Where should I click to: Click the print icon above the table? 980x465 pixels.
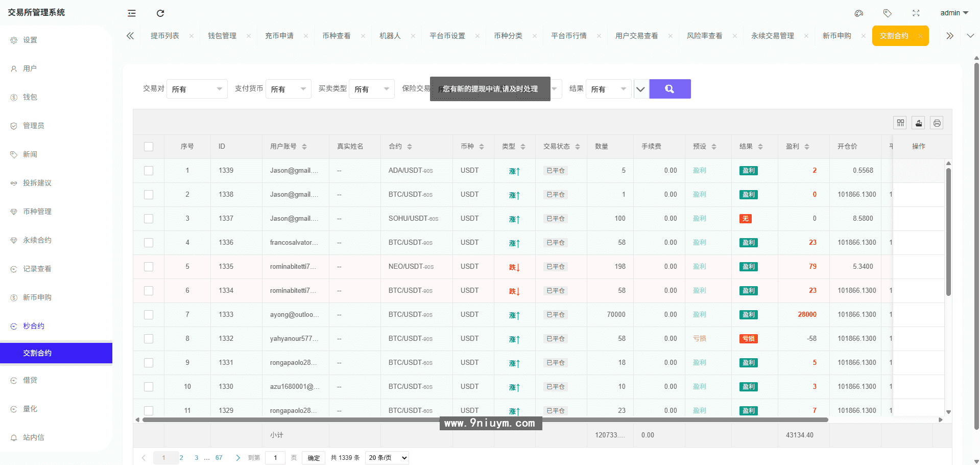(937, 123)
